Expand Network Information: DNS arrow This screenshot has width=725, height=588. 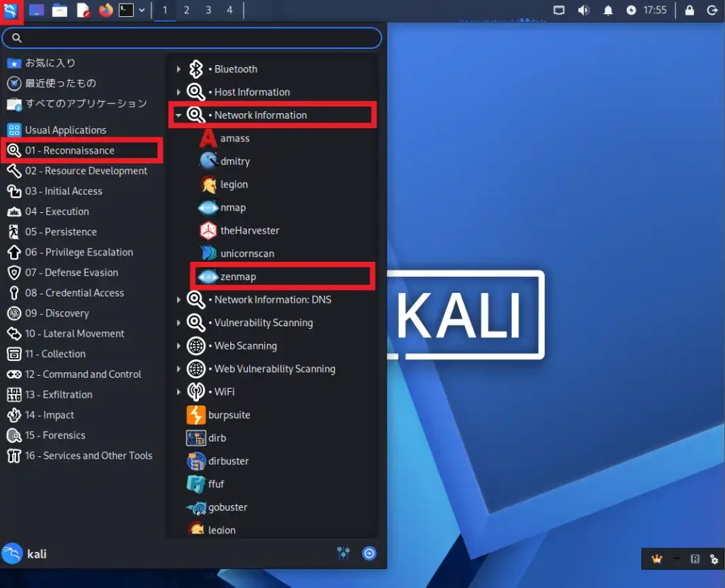pos(178,299)
